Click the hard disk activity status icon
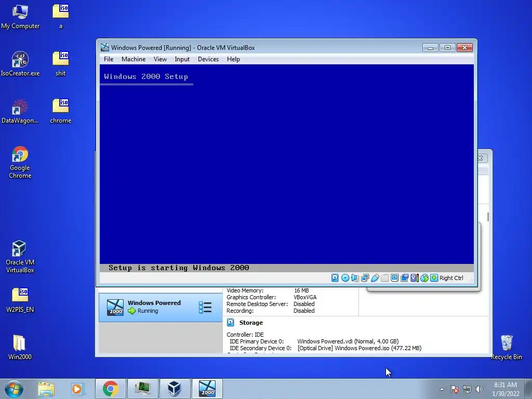The height and width of the screenshot is (399, 532). (x=335, y=278)
